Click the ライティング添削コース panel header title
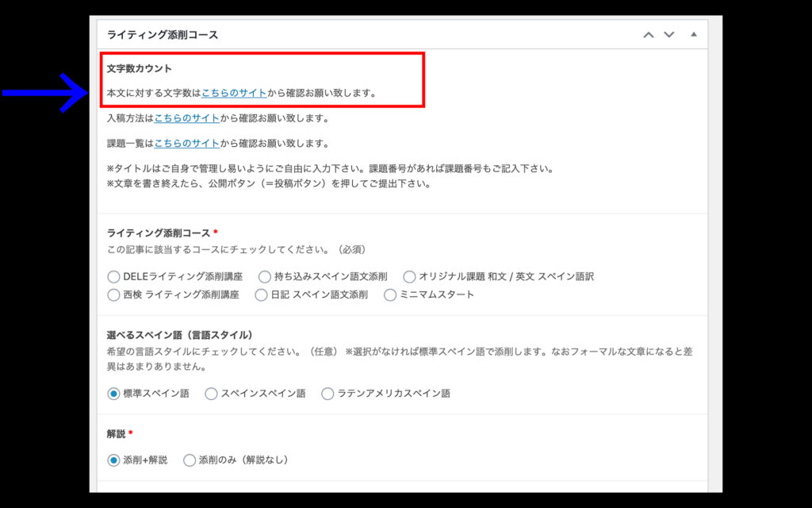This screenshot has height=508, width=812. pyautogui.click(x=163, y=35)
